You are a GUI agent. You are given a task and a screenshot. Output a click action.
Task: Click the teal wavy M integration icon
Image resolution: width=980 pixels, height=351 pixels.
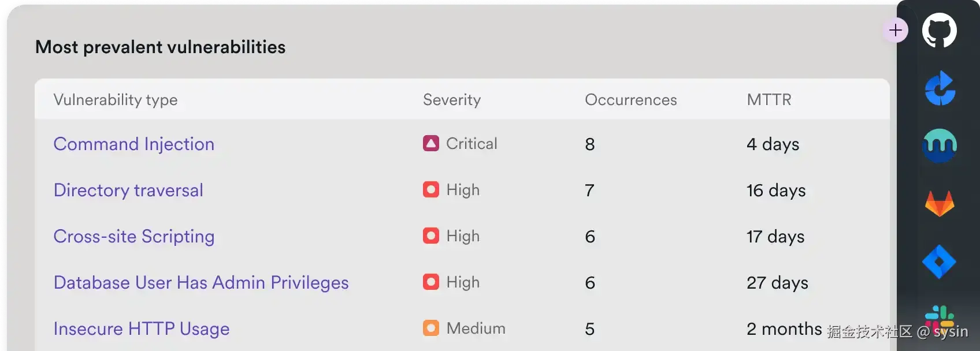click(940, 145)
